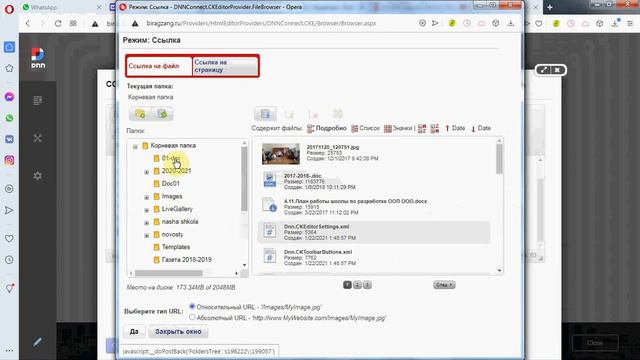640x360 pixels.
Task: Click Opera sidebar home icon
Action: pyautogui.click(x=9, y=47)
